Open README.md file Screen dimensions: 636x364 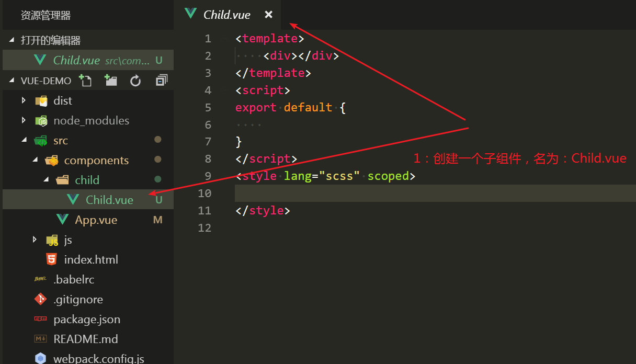click(88, 339)
